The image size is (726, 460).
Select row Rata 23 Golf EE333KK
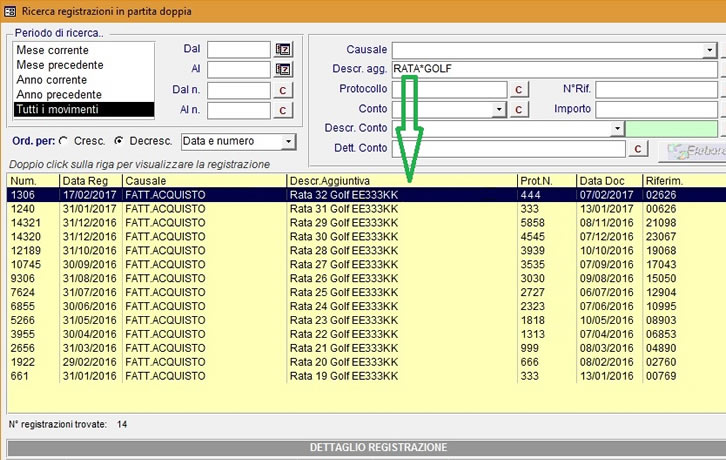[x=367, y=320]
